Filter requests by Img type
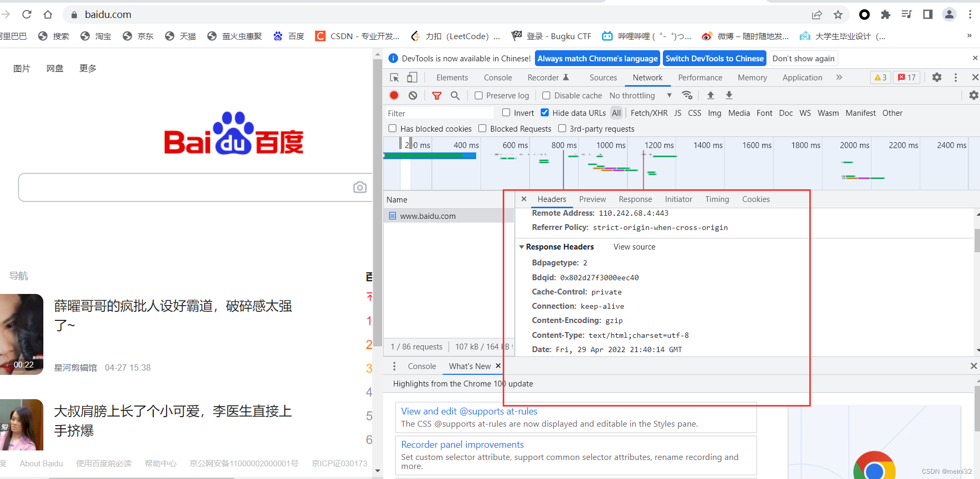This screenshot has height=479, width=980. pyautogui.click(x=715, y=113)
